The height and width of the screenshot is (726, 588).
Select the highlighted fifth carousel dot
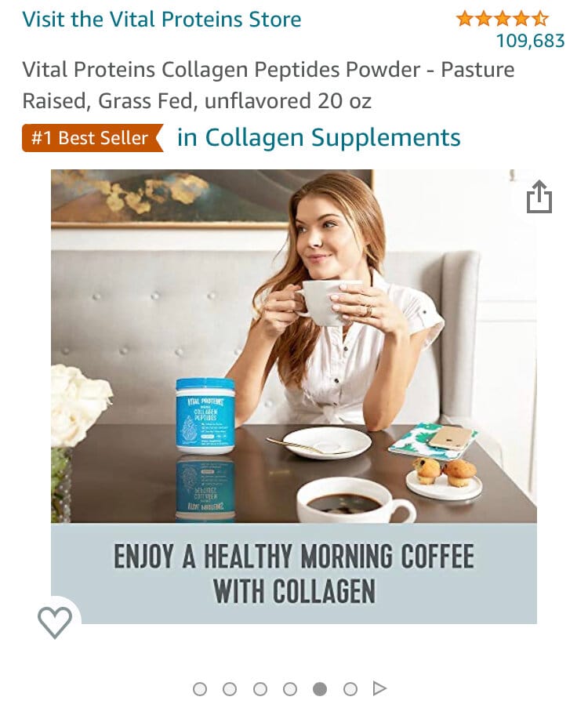[x=320, y=689]
